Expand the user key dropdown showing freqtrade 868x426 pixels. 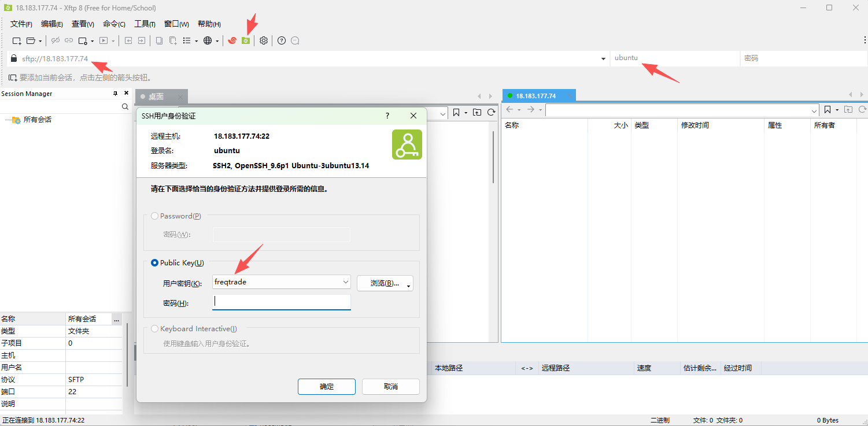346,282
